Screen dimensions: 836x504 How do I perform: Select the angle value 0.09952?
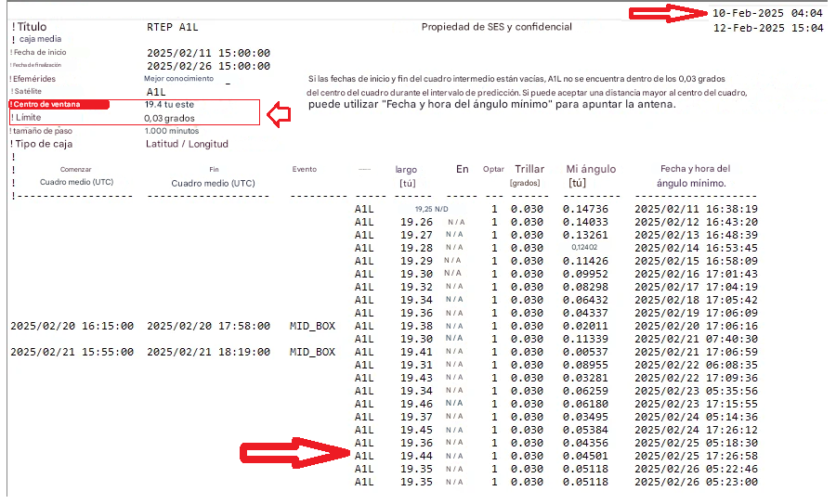(x=585, y=274)
